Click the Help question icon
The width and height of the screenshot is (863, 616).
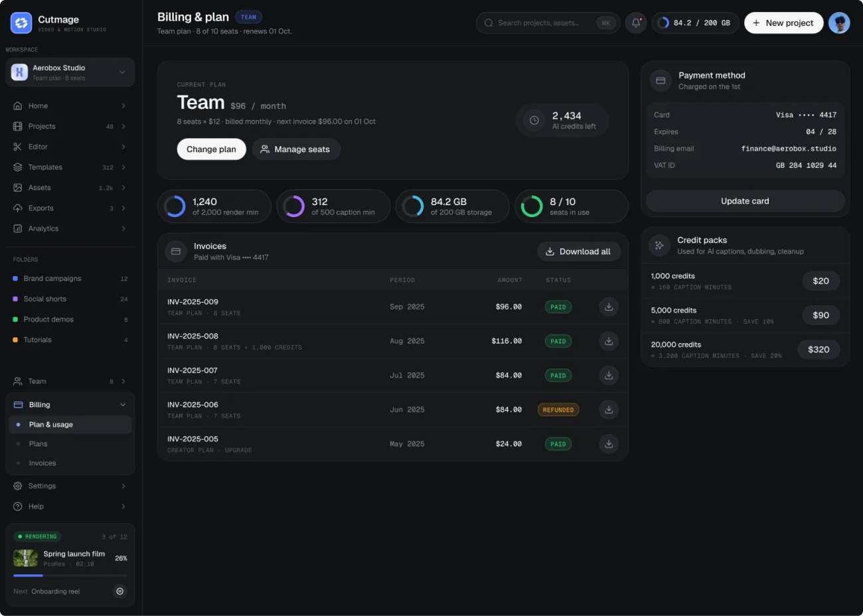pos(18,506)
